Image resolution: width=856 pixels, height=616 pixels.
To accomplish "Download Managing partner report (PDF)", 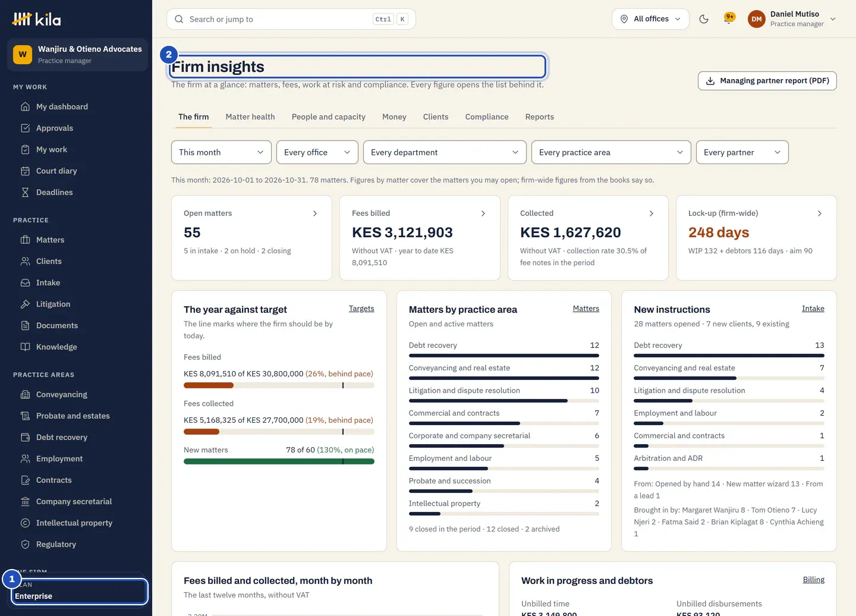I will [x=767, y=81].
